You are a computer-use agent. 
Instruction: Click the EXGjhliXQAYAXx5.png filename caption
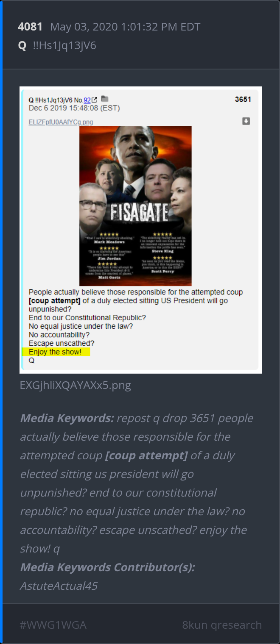point(75,386)
